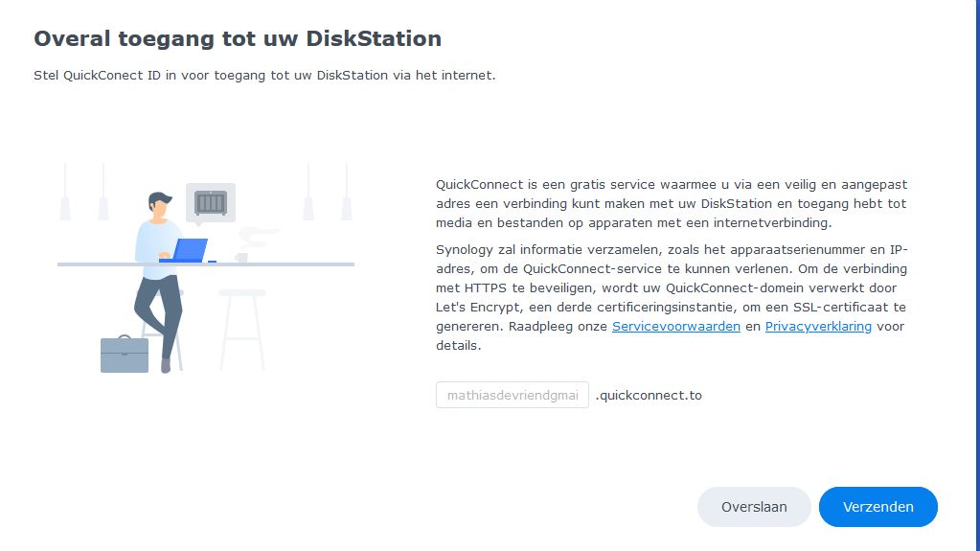Click the gray briefcase icon
The height and width of the screenshot is (551, 980).
pyautogui.click(x=125, y=355)
